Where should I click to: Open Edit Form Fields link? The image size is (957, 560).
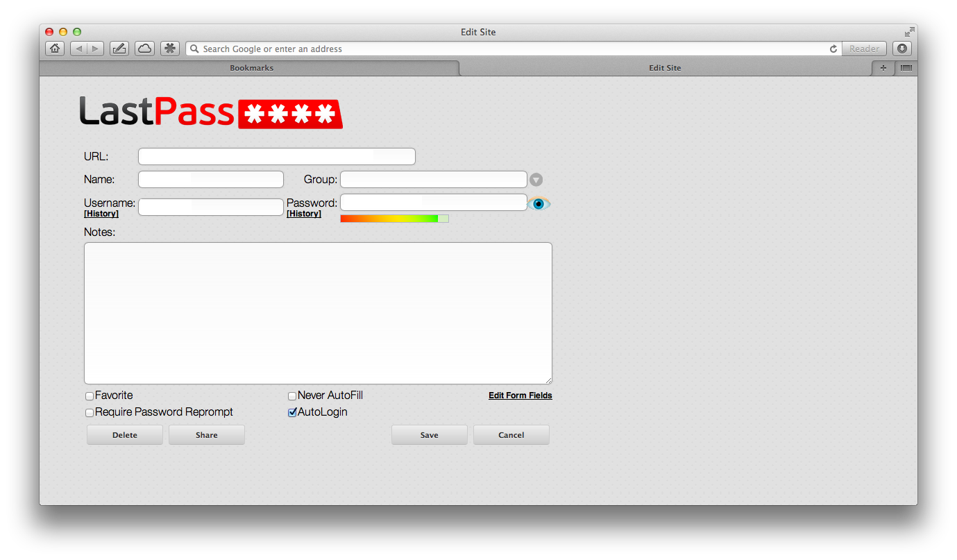520,396
